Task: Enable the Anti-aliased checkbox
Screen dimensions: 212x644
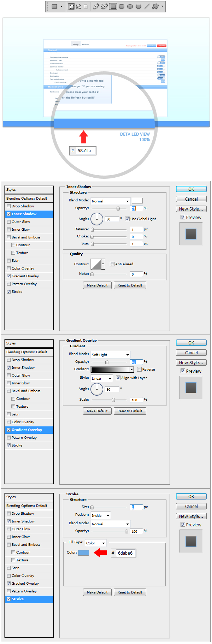Action: click(x=112, y=264)
